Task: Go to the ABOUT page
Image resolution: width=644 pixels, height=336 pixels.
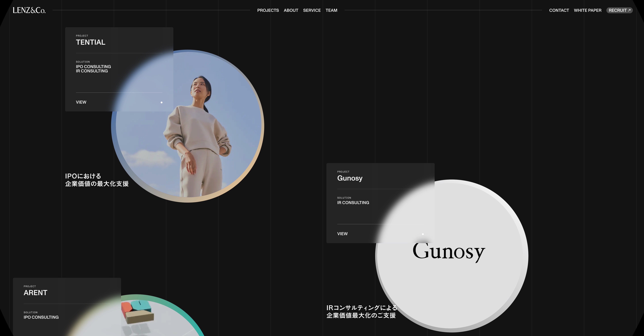Action: tap(291, 10)
